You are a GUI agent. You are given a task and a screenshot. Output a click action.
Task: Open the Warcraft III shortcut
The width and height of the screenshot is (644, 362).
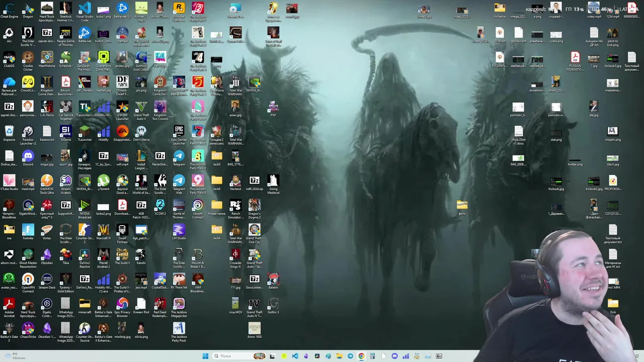click(x=103, y=232)
